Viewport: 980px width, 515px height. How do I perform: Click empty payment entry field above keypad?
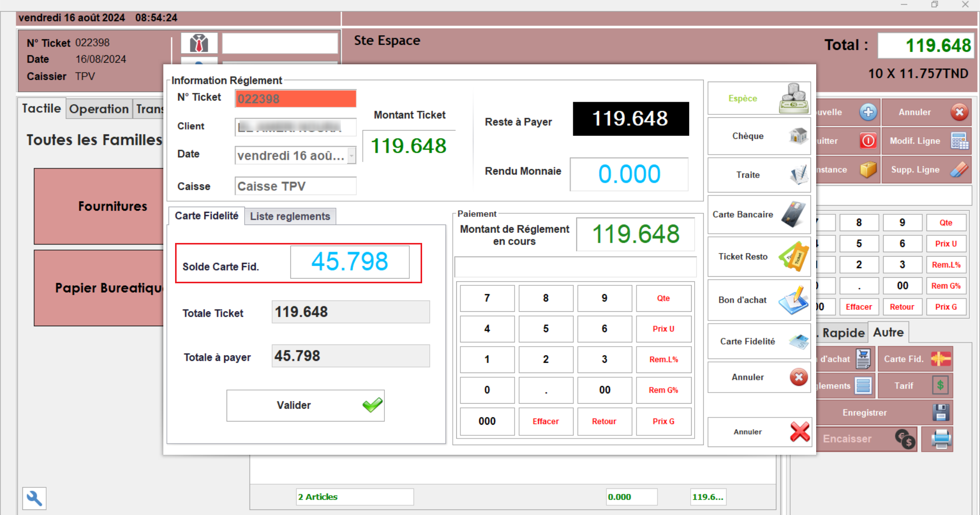coord(575,267)
